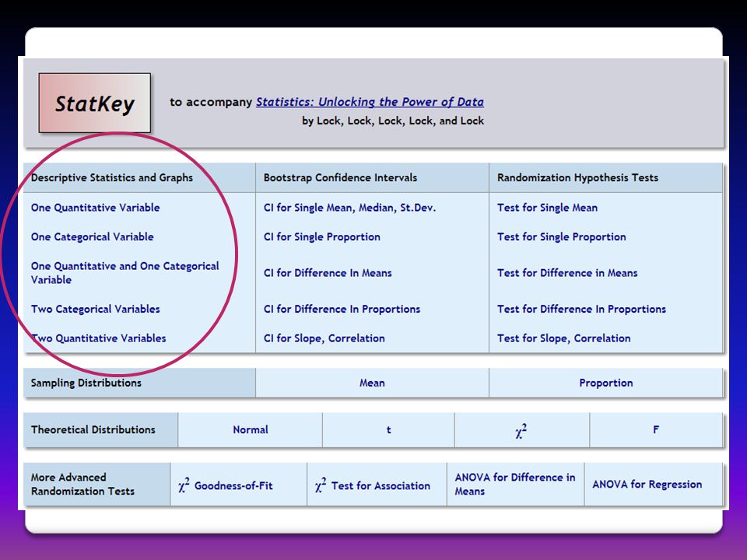The height and width of the screenshot is (560, 747).
Task: Open One Categorical Variable
Action: point(93,236)
